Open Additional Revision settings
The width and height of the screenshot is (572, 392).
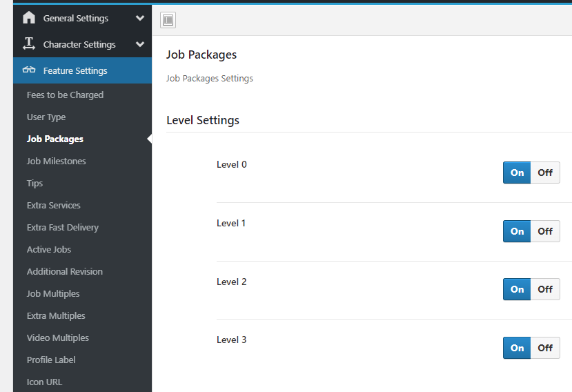pos(65,271)
